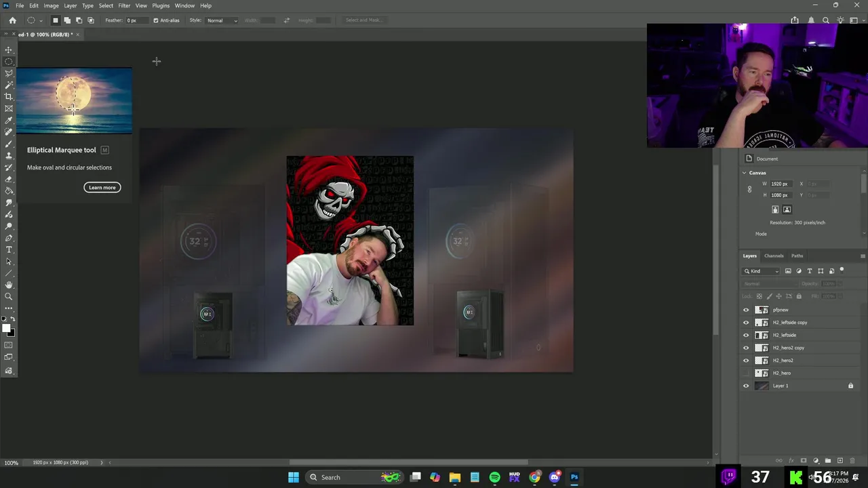
Task: Toggle the layer filtering switch
Action: pyautogui.click(x=842, y=270)
